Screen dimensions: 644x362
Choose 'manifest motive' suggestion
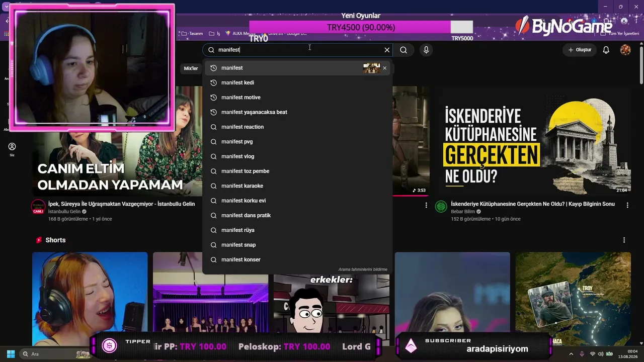click(x=297, y=97)
